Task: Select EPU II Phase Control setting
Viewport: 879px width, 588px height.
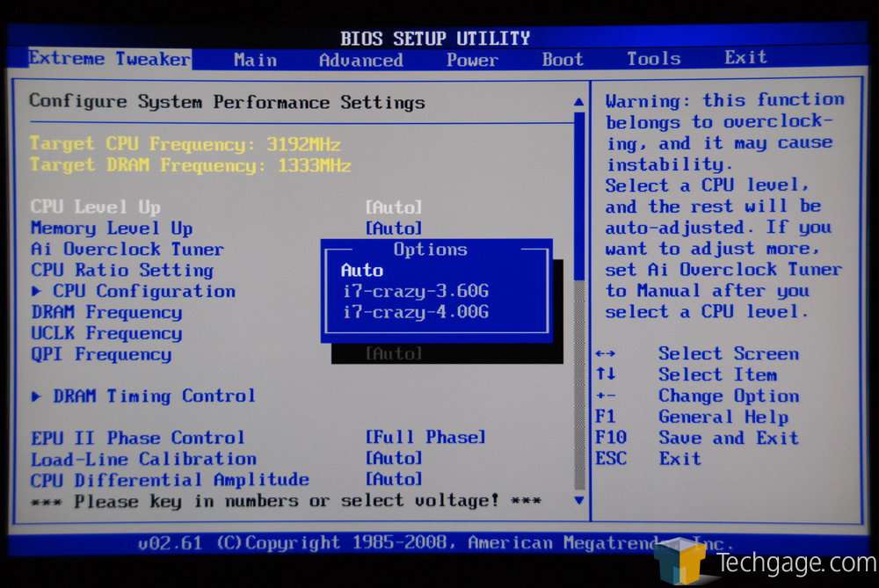Action: [138, 438]
